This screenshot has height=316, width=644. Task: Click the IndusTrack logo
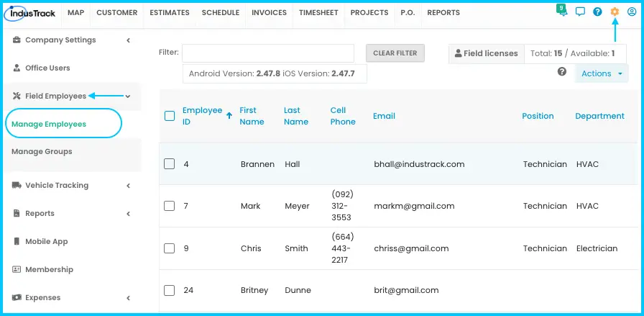tap(29, 13)
